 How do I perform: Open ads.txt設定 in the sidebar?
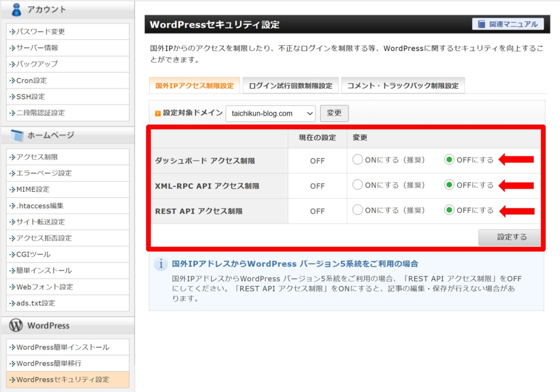click(68, 303)
